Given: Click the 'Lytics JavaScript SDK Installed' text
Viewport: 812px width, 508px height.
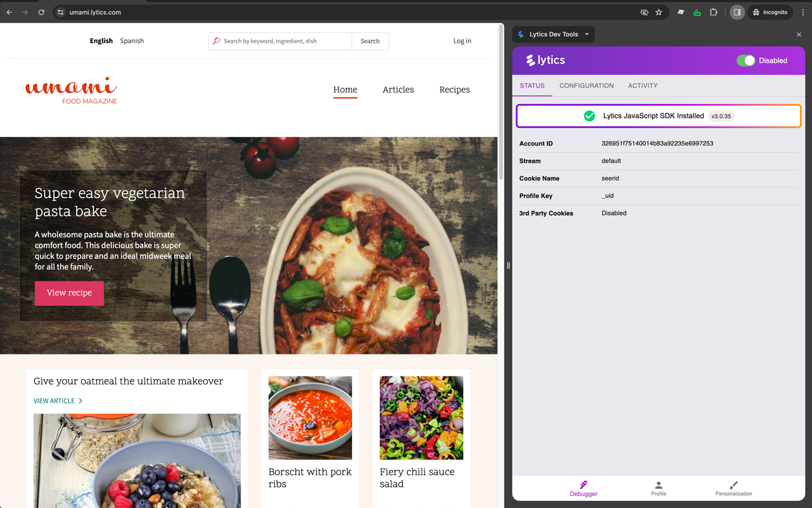Looking at the screenshot, I should [x=653, y=116].
